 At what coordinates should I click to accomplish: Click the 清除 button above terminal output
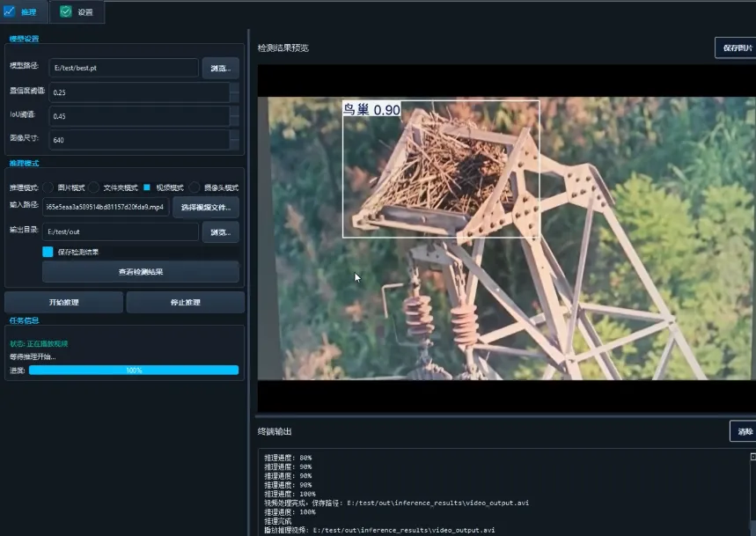click(x=744, y=431)
